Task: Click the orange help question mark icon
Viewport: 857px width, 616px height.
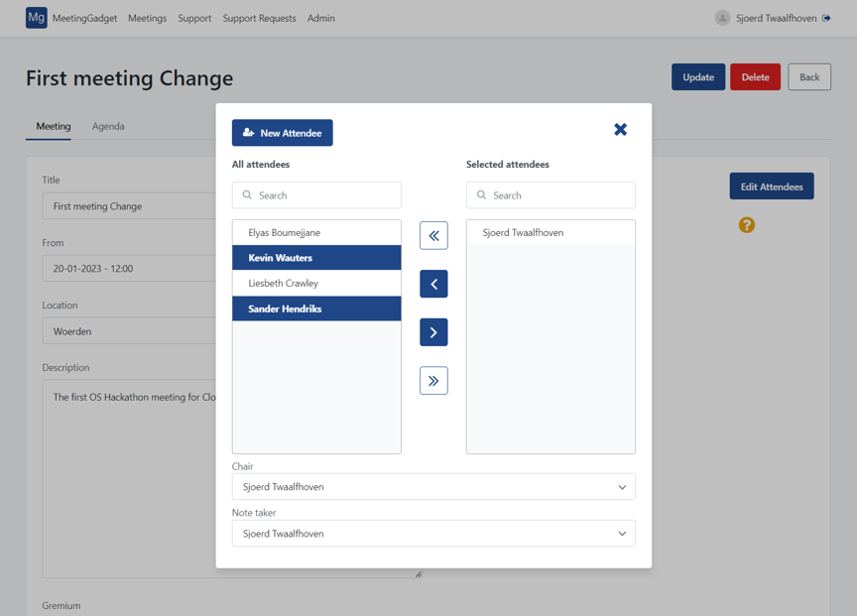Action: click(x=747, y=225)
